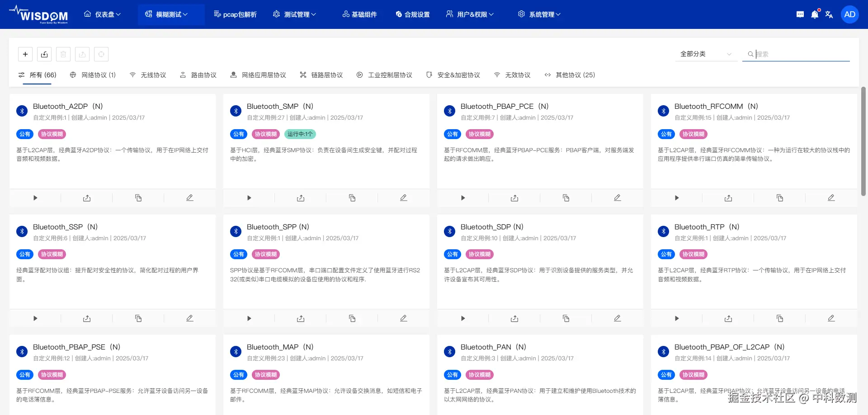Viewport: 868px width, 415px height.
Task: Edit the Bluetooth_RTP card
Action: click(x=831, y=318)
